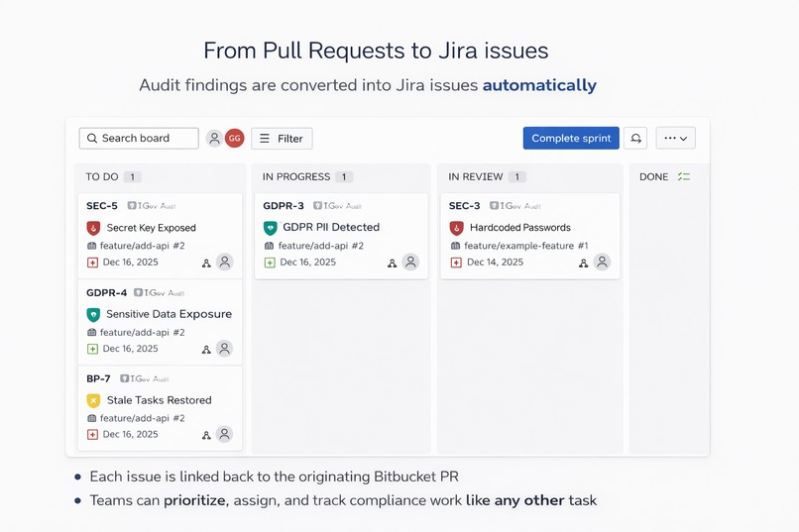Image resolution: width=799 pixels, height=532 pixels.
Task: Click green shield icon on GDPR PII Detected
Action: tap(270, 228)
